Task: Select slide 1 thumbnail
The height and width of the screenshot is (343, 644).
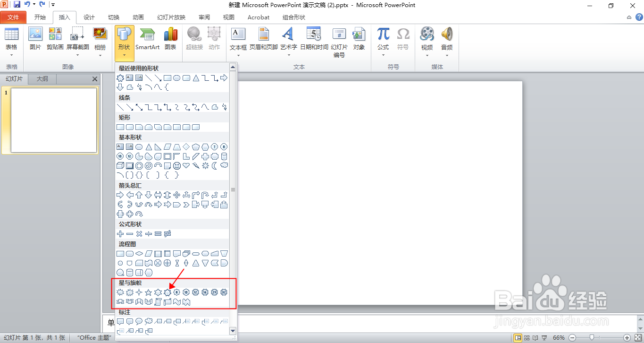Action: [54, 120]
